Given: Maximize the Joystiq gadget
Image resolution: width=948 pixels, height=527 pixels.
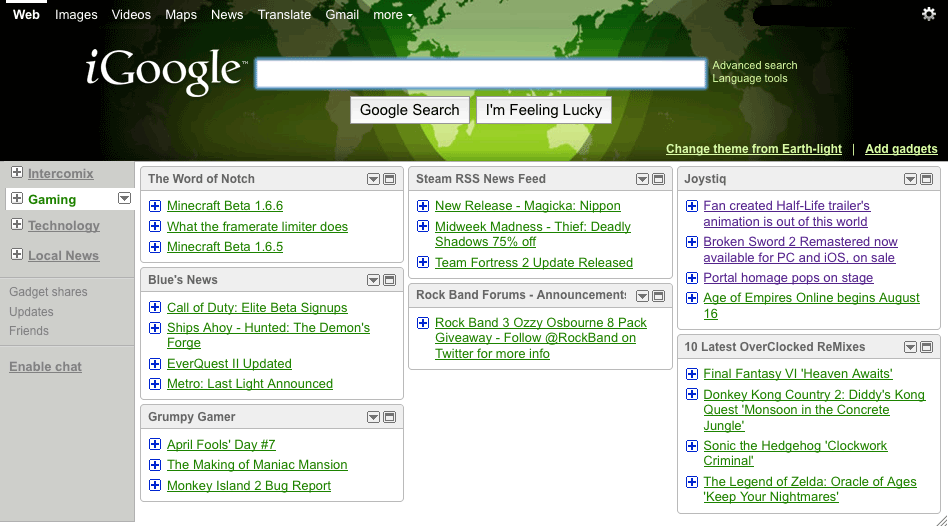Looking at the screenshot, I should (926, 179).
